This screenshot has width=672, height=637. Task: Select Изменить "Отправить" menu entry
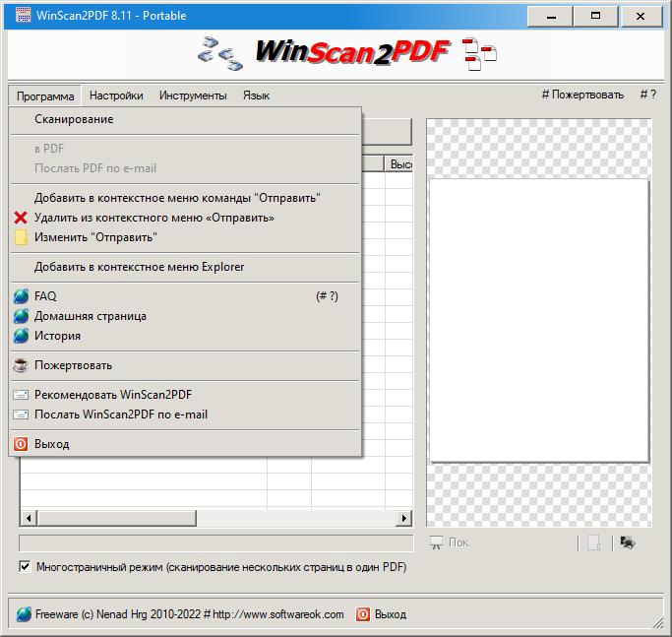tap(185, 237)
